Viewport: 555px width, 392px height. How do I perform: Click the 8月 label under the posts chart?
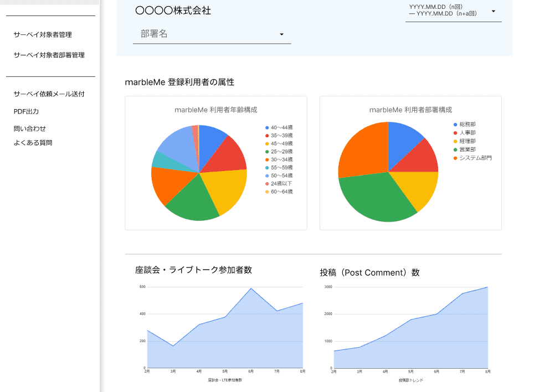pos(488,372)
